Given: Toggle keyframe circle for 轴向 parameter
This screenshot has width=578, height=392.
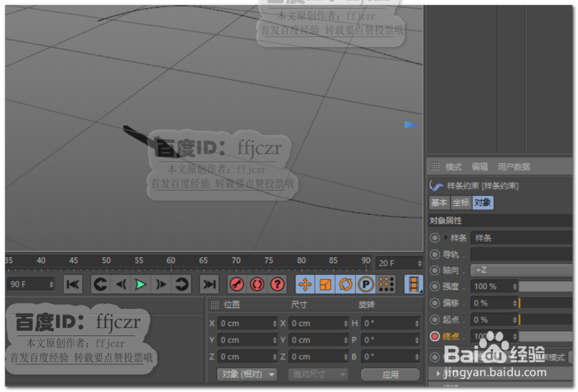Looking at the screenshot, I should [435, 270].
